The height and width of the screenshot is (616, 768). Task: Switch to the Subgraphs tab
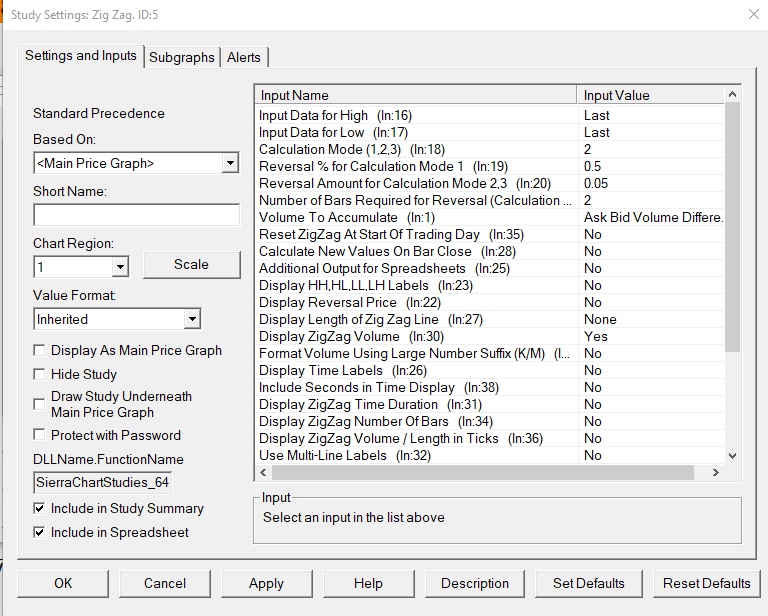[x=181, y=58]
